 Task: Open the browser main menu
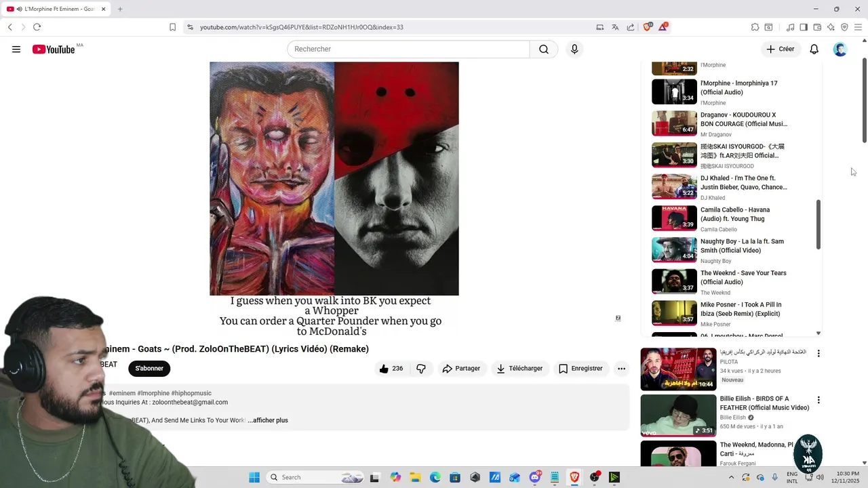pyautogui.click(x=858, y=27)
